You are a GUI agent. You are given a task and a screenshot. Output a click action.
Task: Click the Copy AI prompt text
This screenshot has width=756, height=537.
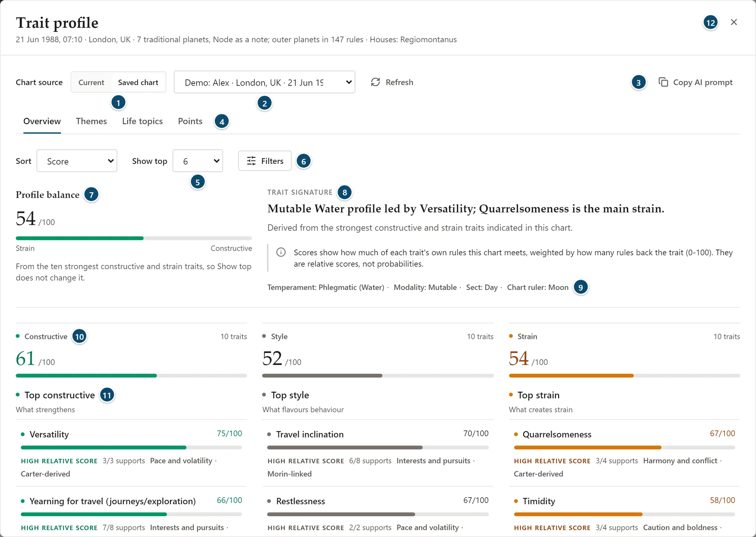click(703, 82)
